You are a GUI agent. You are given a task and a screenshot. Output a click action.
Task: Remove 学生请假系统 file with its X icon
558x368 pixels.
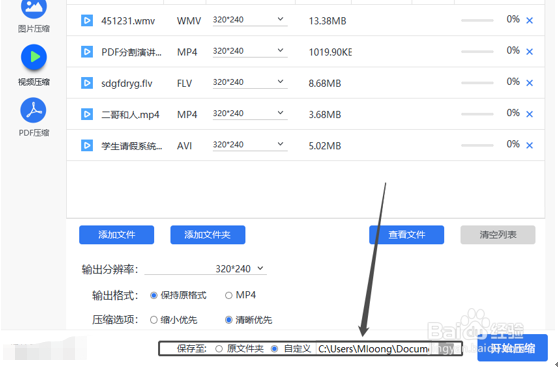tap(530, 146)
